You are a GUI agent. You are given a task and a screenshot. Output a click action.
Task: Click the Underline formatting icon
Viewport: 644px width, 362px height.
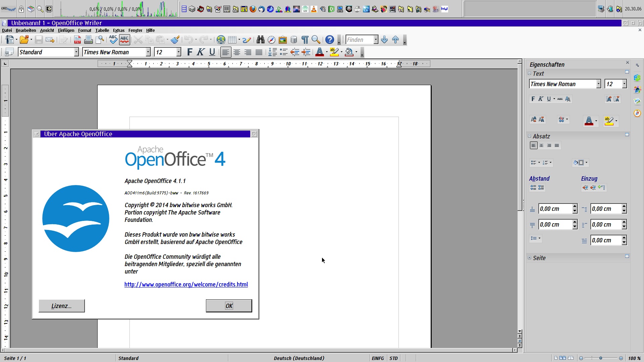pos(212,52)
